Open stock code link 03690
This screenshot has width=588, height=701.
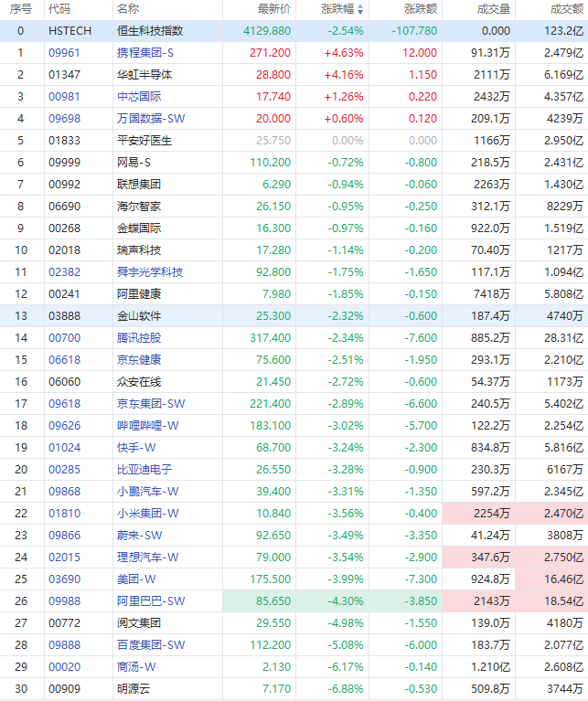(64, 579)
